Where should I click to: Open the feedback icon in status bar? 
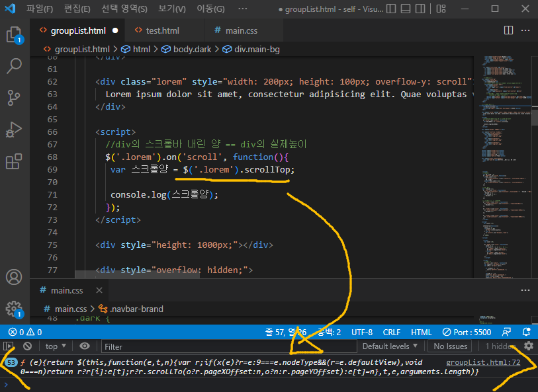pyautogui.click(x=506, y=332)
